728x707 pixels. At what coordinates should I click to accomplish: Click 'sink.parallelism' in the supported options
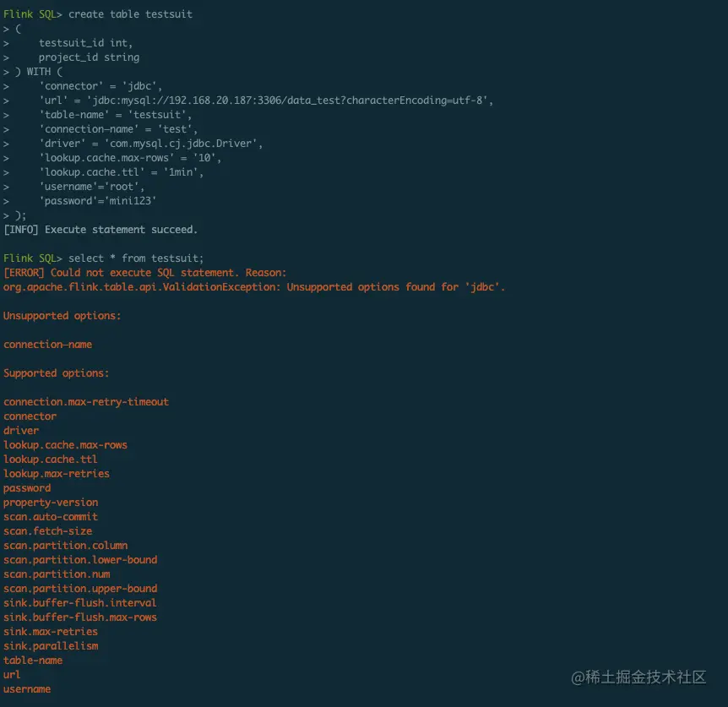[51, 646]
